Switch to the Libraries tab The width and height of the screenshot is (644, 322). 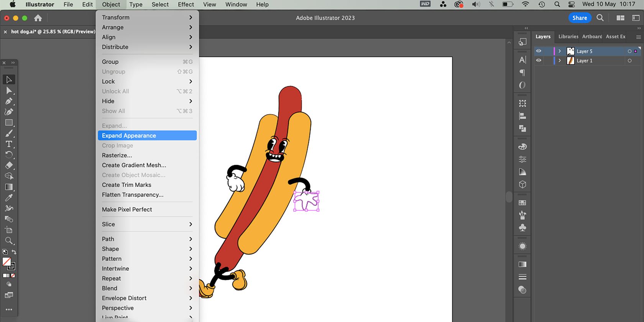point(568,36)
